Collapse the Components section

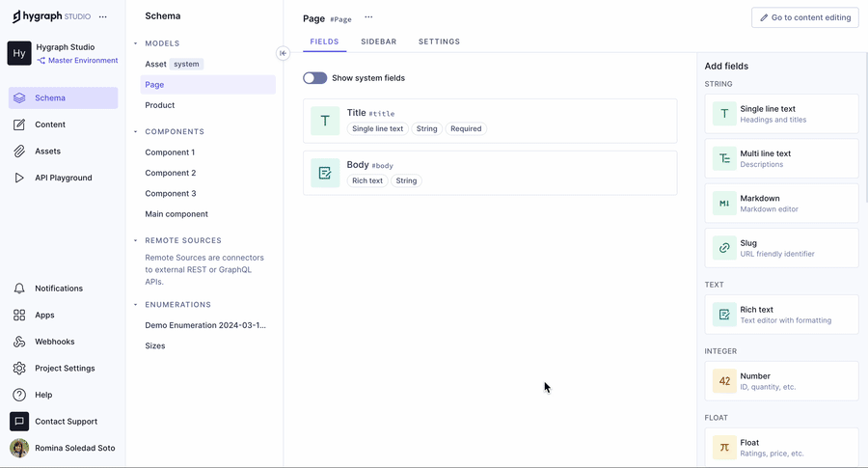(x=136, y=131)
